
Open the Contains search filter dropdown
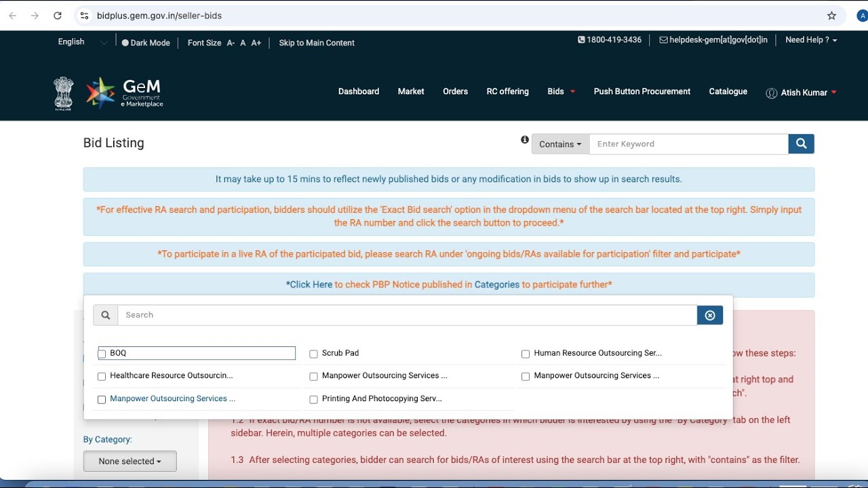pos(560,144)
